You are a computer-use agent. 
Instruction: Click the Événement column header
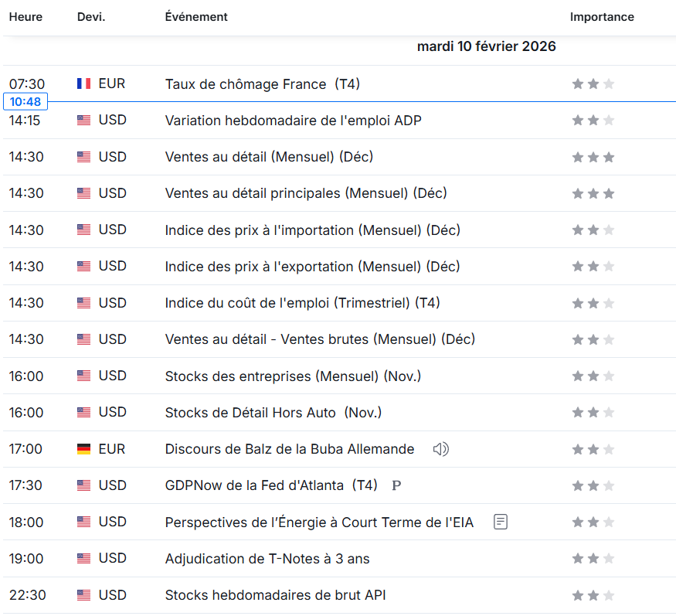(196, 17)
